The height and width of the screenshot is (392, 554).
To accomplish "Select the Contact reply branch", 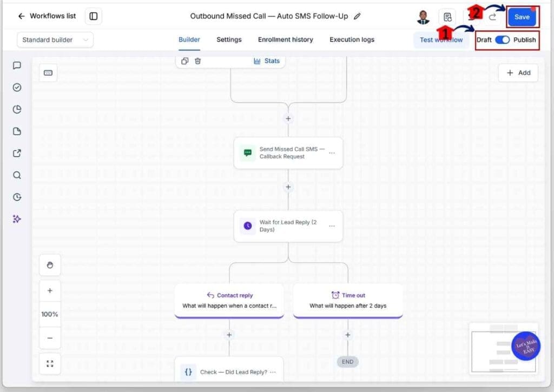I will 229,301.
